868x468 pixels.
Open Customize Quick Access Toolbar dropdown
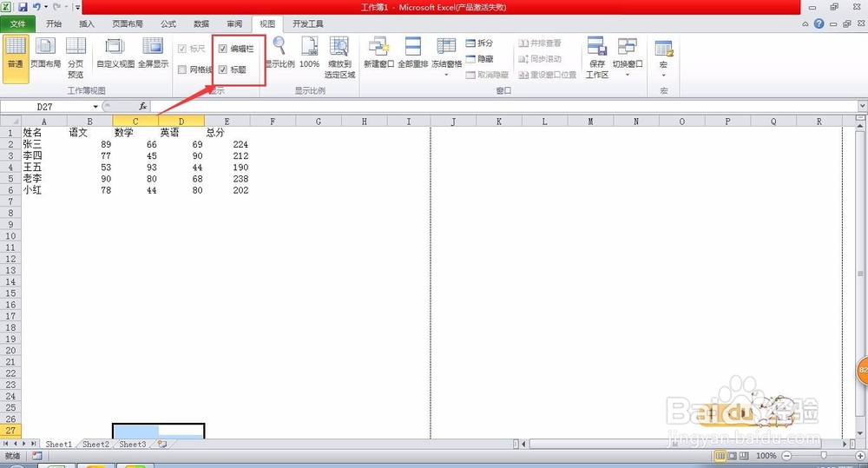pos(77,7)
